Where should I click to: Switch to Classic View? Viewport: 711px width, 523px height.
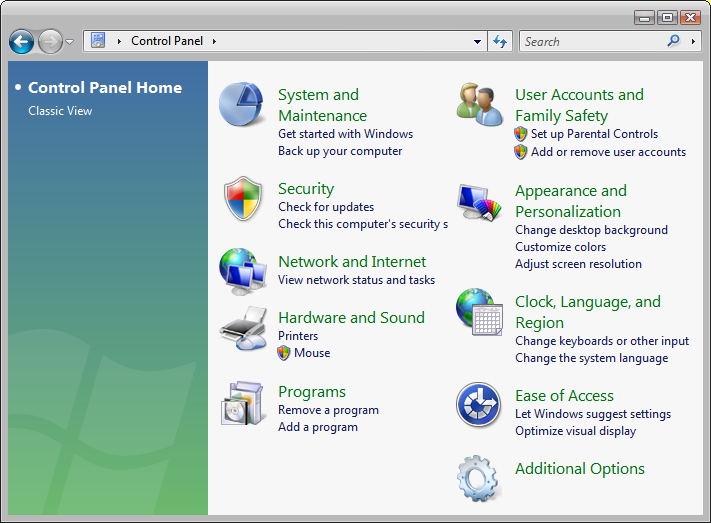(60, 111)
